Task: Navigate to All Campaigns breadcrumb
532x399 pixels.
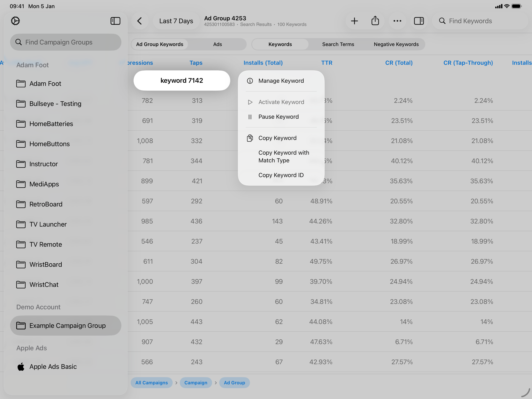Action: click(151, 383)
